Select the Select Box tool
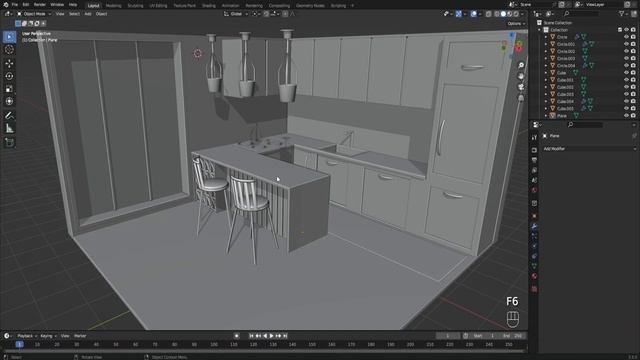The image size is (640, 360). click(9, 37)
